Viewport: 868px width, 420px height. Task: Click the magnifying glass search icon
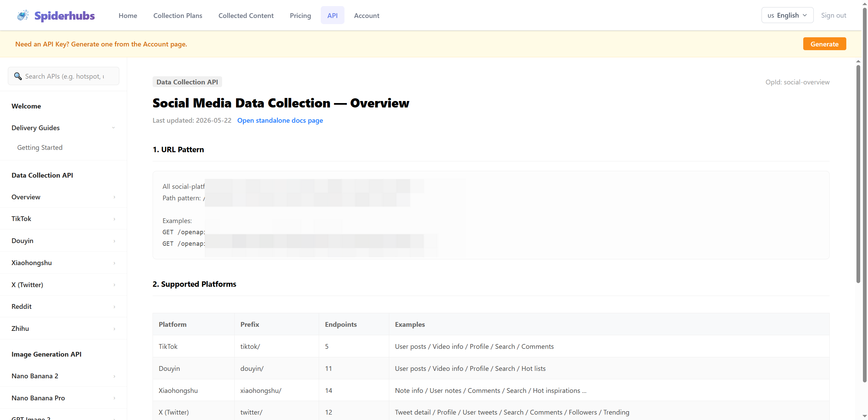[x=18, y=76]
